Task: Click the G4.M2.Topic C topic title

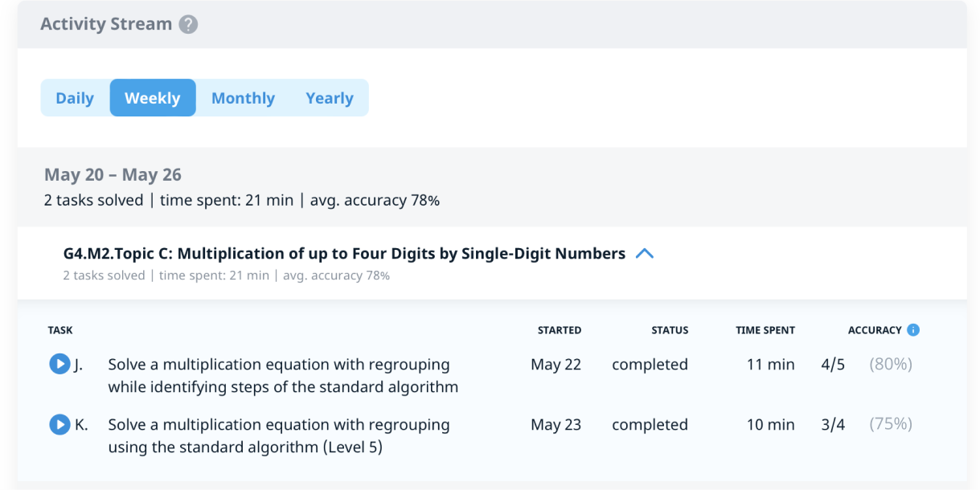Action: (x=344, y=254)
